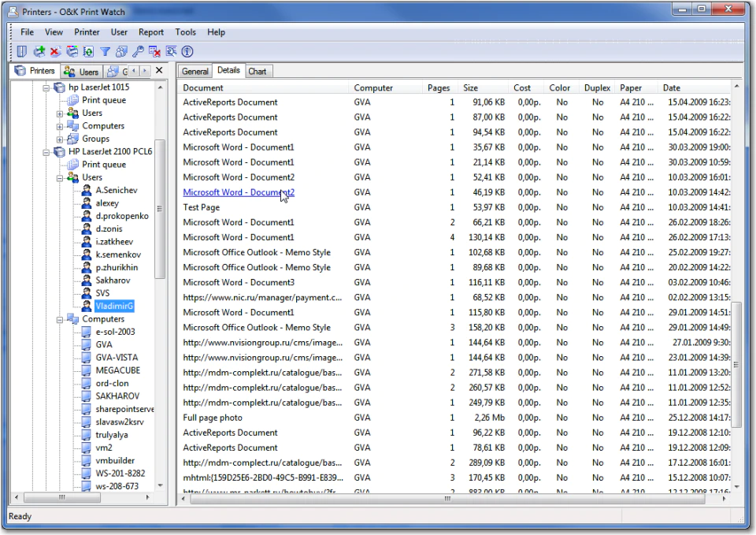The height and width of the screenshot is (535, 756).
Task: Click the blue info circle icon
Action: [187, 52]
